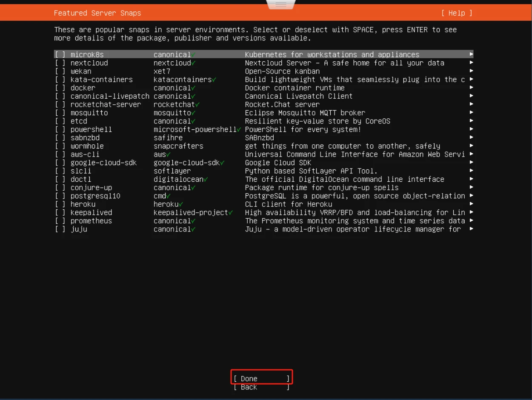Click the 'snapcrafters' publisher name
Viewport: 532px width, 400px height.
(178, 146)
